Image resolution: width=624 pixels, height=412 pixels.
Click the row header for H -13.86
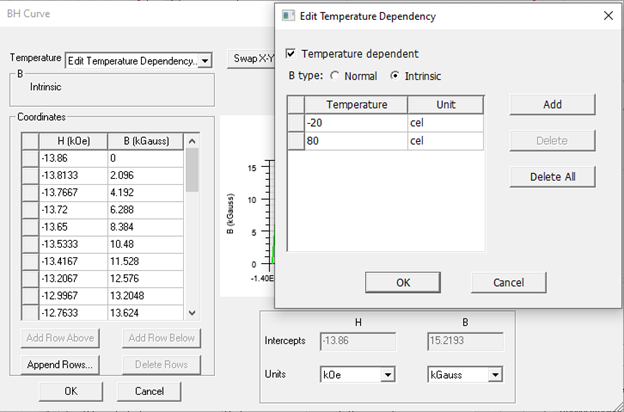tap(30, 158)
